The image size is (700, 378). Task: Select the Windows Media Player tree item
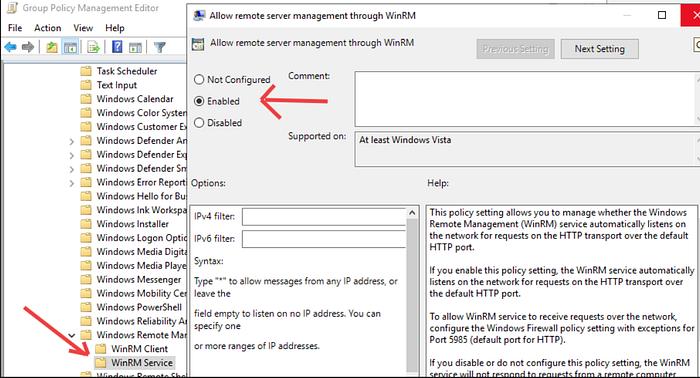(x=142, y=265)
